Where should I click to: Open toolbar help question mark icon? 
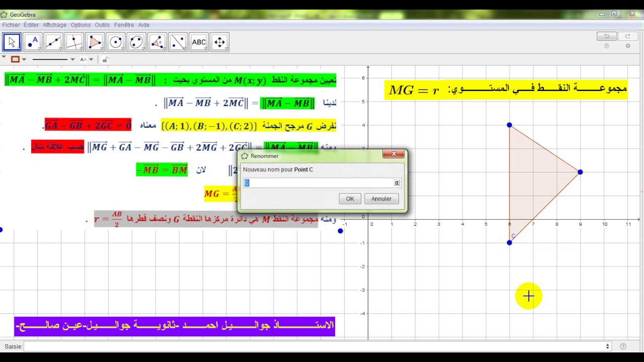[x=607, y=46]
